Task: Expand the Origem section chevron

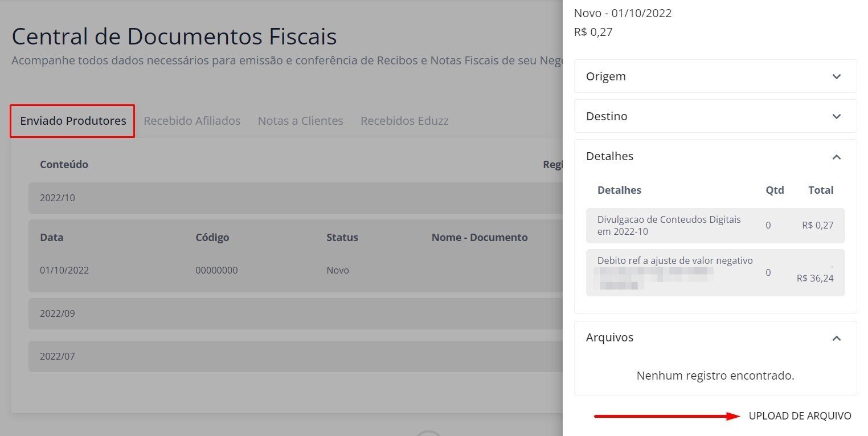Action: tap(836, 76)
